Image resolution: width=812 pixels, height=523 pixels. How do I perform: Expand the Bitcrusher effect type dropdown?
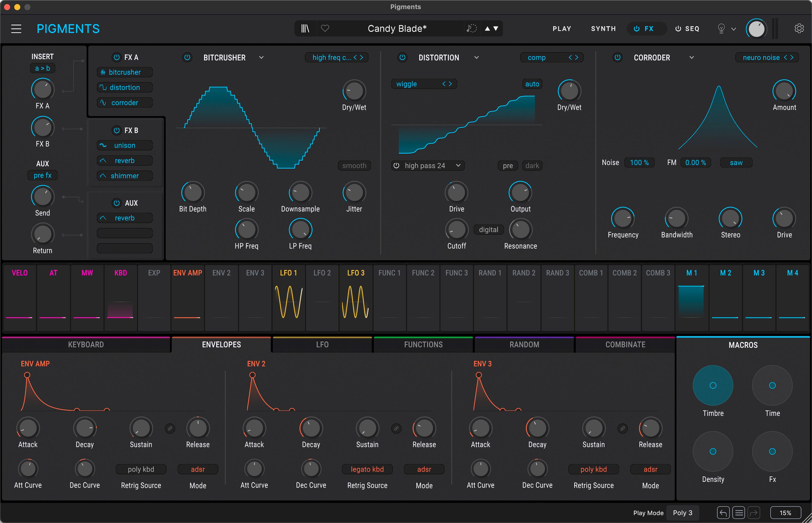pos(261,58)
